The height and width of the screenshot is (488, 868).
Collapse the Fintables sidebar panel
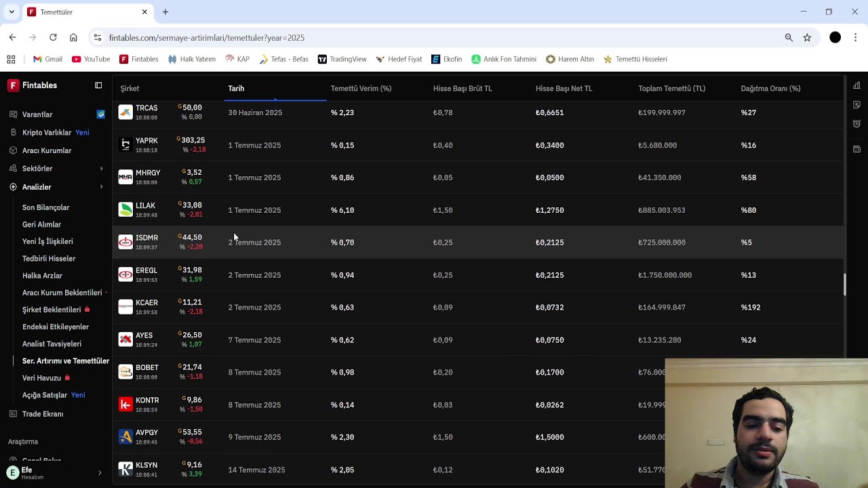(98, 85)
